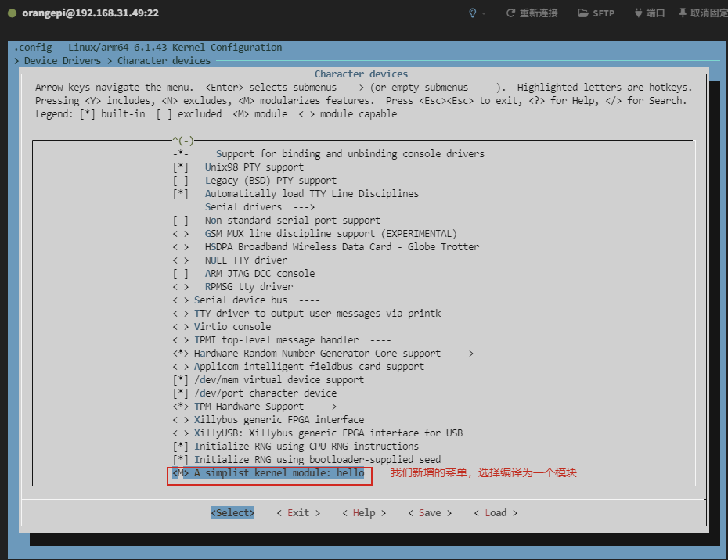Screen dimensions: 728x560
Task: Toggle ARM JTAG DCC console checkbox
Action: [x=180, y=274]
